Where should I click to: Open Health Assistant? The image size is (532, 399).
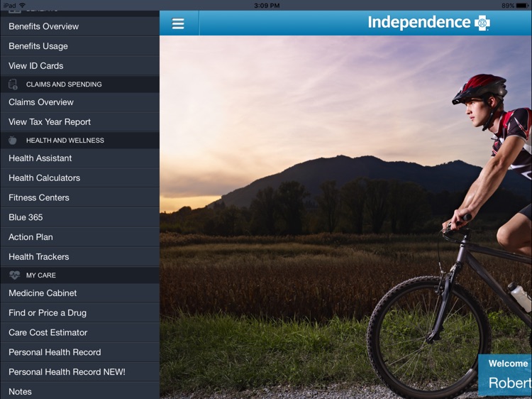[x=79, y=158]
